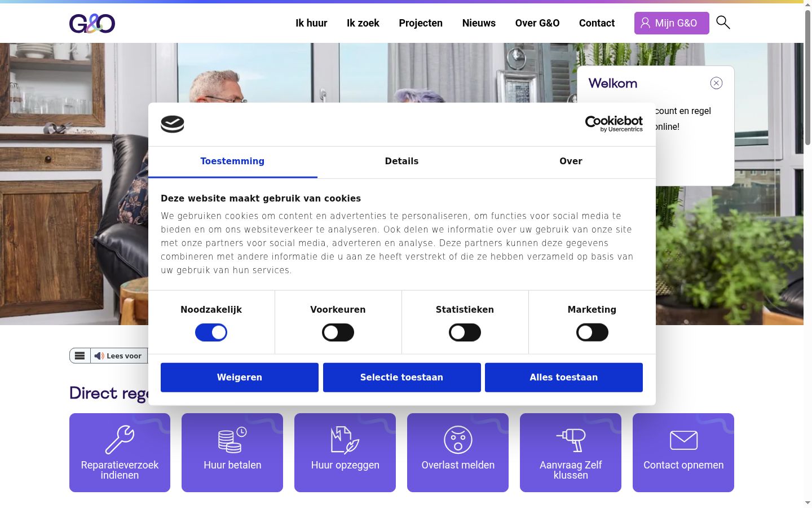Click the Weigeren button
This screenshot has width=812, height=508.
pyautogui.click(x=240, y=377)
